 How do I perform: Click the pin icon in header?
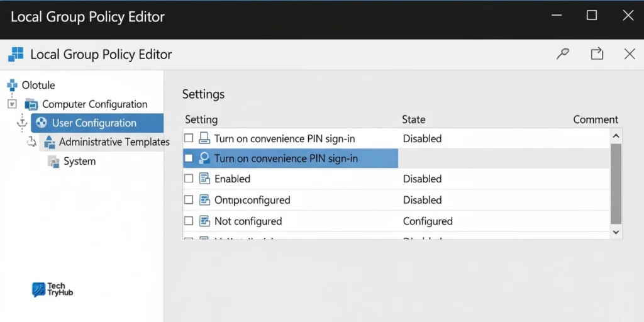563,54
